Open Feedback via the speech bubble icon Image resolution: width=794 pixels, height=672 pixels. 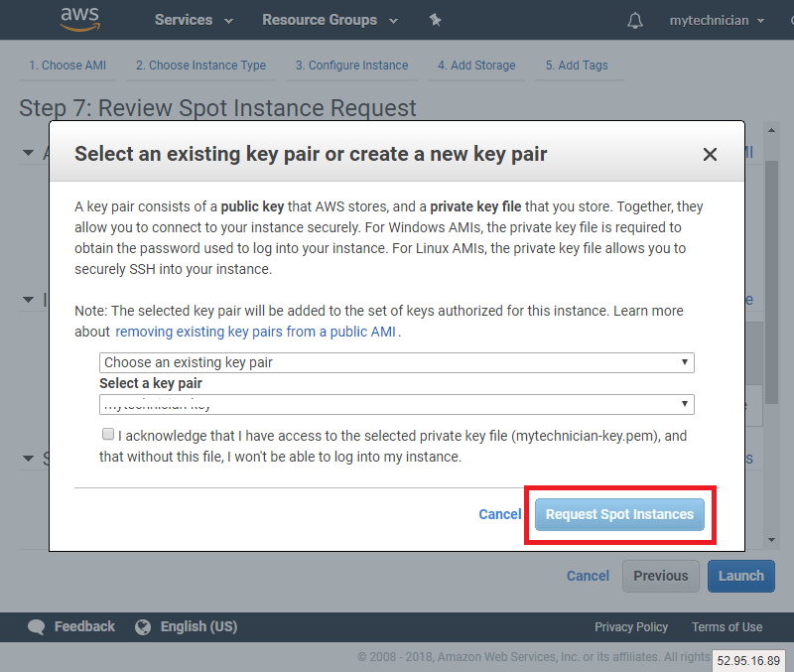36,626
